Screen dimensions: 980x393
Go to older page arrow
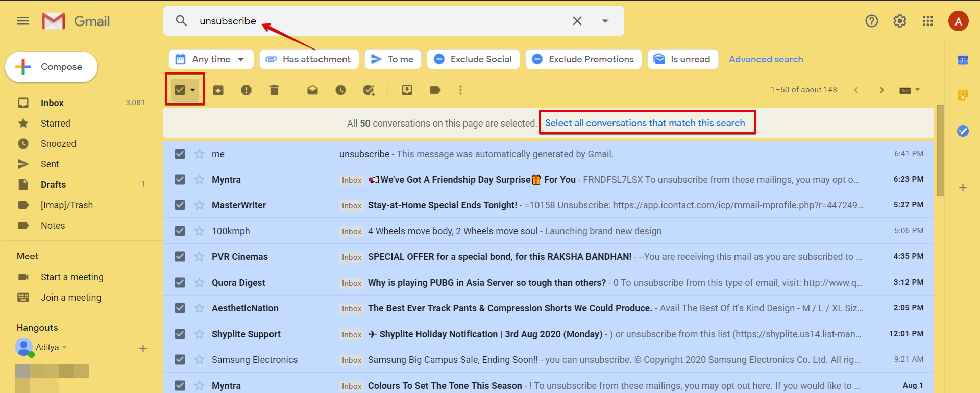click(x=881, y=90)
